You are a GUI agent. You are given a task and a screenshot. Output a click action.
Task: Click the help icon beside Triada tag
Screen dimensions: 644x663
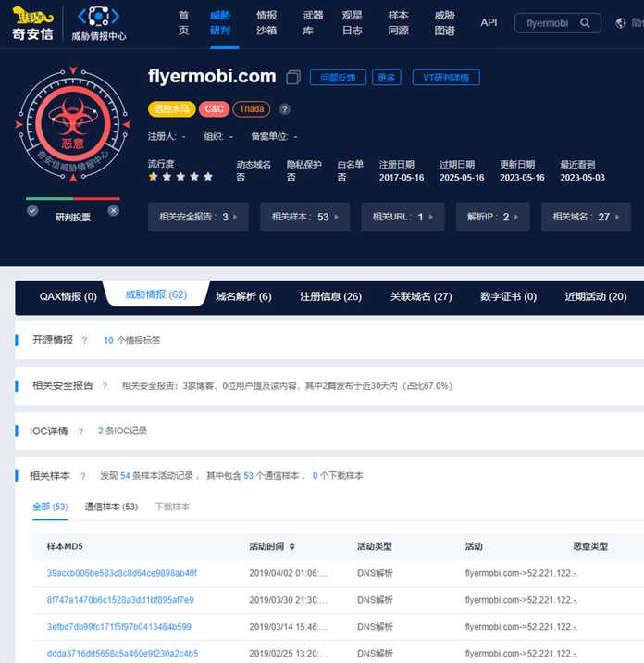(x=284, y=109)
